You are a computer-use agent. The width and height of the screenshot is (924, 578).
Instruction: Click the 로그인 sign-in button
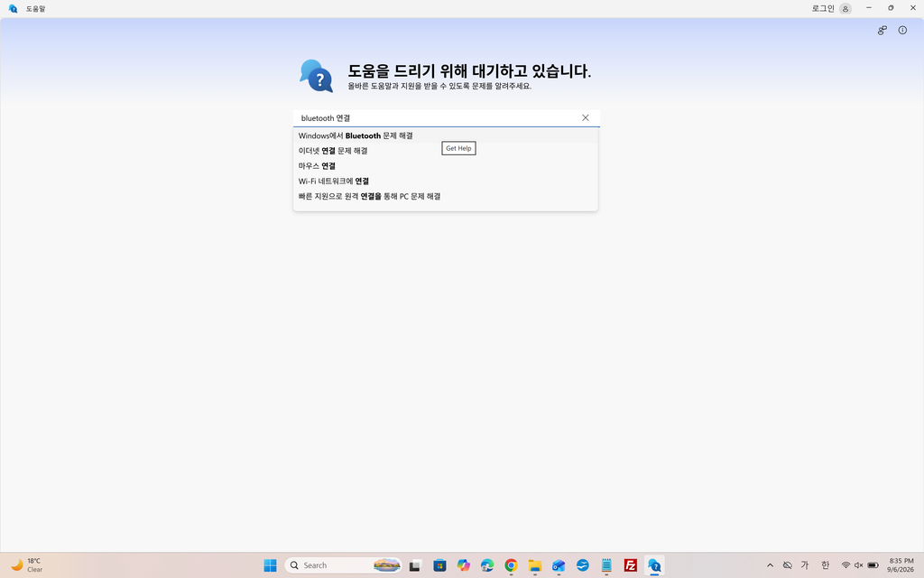point(831,8)
